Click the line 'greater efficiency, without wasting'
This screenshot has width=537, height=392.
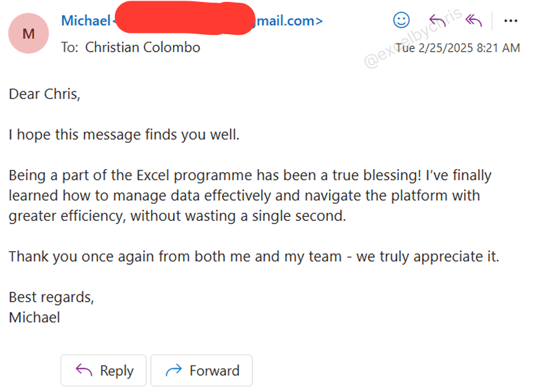(177, 216)
